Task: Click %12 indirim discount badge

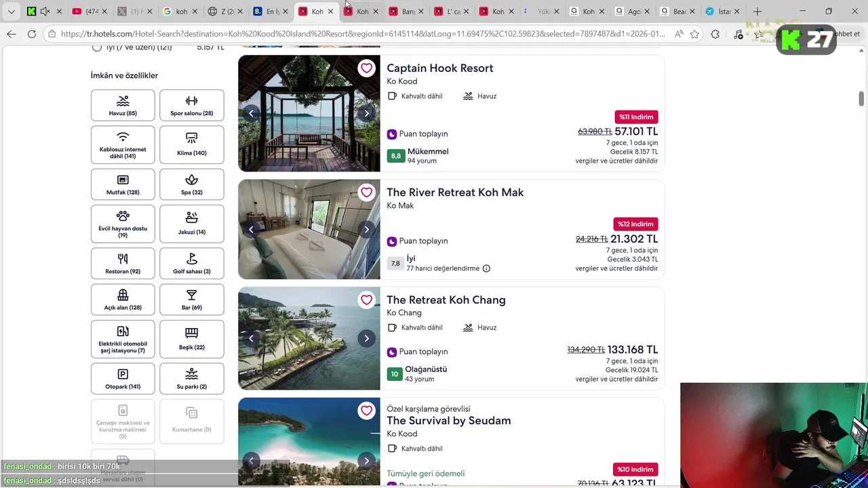Action: [636, 224]
